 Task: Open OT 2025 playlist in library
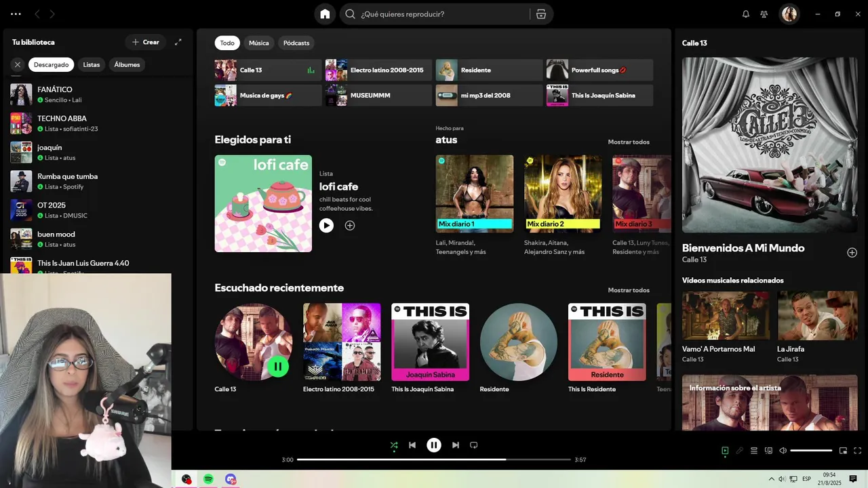pos(96,210)
